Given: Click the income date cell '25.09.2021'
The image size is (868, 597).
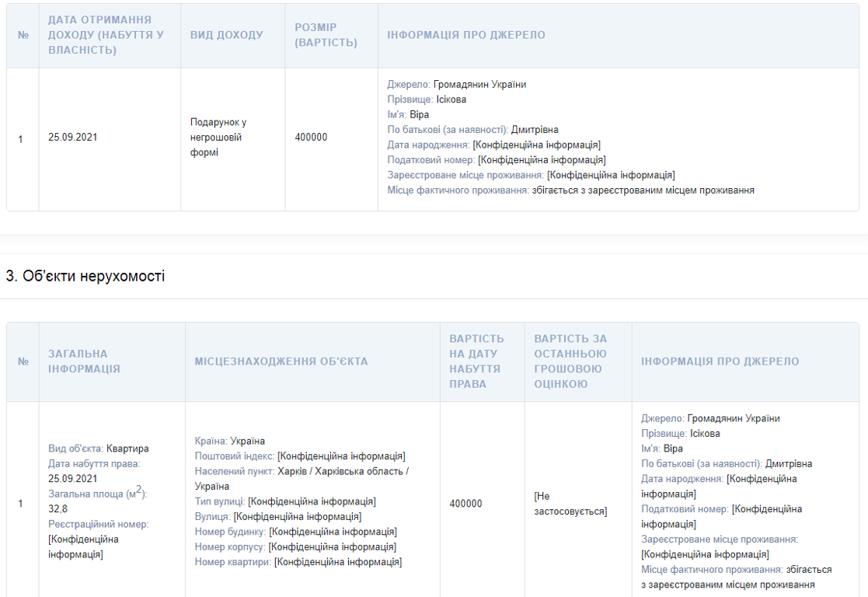Looking at the screenshot, I should (x=72, y=137).
